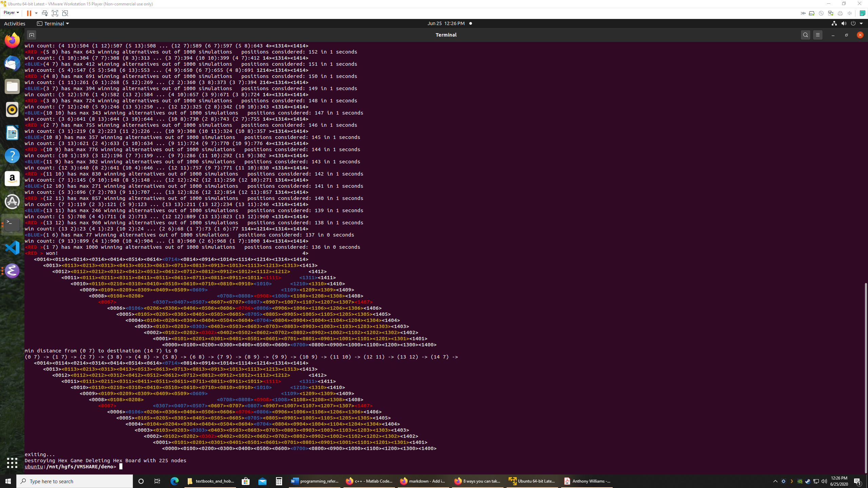Viewport: 868px width, 488px height.
Task: Open the Terminal app menu dropdown
Action: click(x=53, y=23)
